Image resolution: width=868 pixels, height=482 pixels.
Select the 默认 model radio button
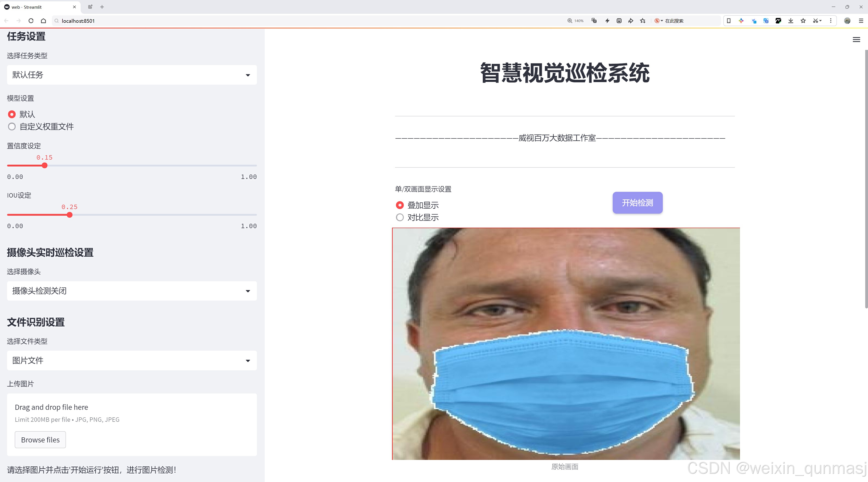12,115
